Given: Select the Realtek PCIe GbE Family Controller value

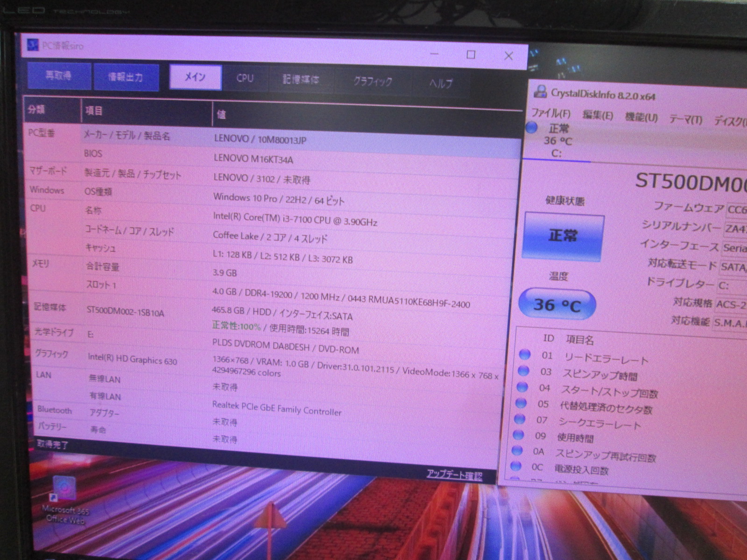Looking at the screenshot, I should [x=277, y=408].
